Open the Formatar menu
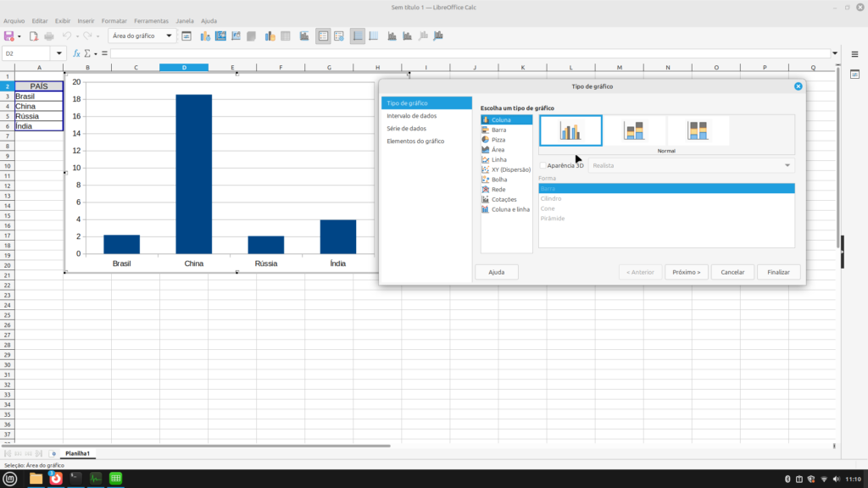The image size is (868, 488). (x=114, y=20)
